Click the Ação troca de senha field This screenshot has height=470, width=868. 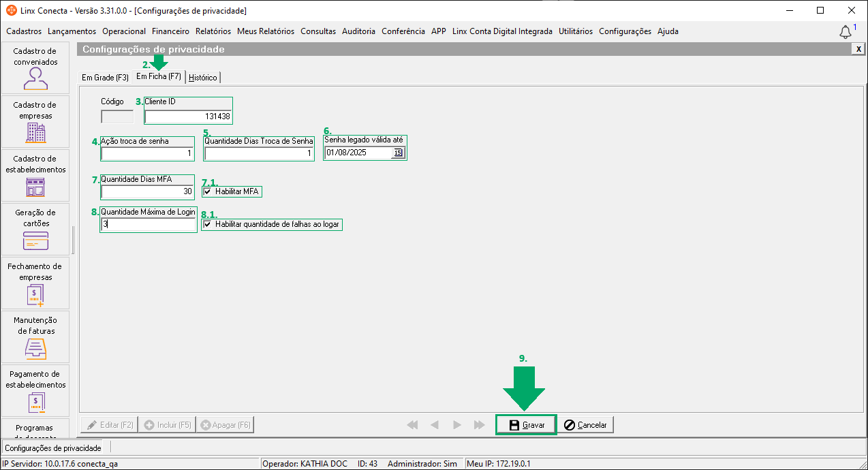tap(147, 154)
